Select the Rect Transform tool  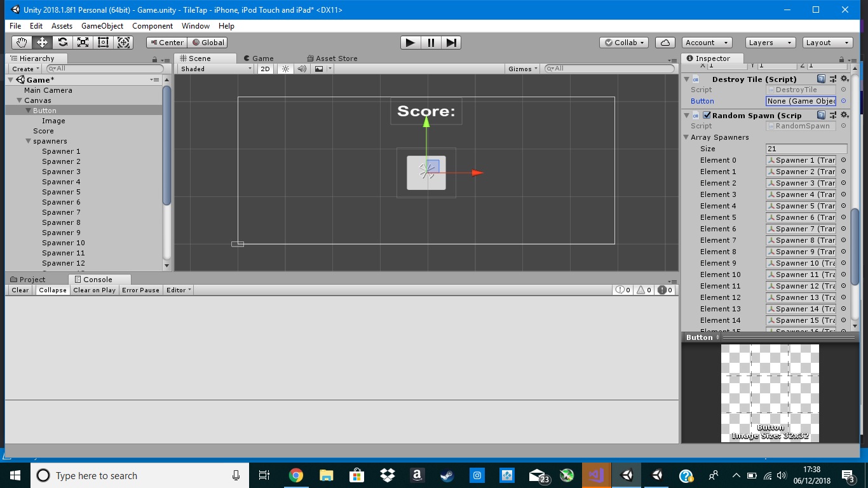tap(103, 43)
